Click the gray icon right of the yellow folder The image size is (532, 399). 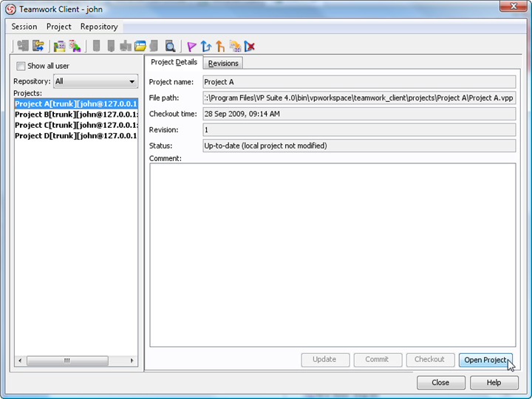coord(154,46)
